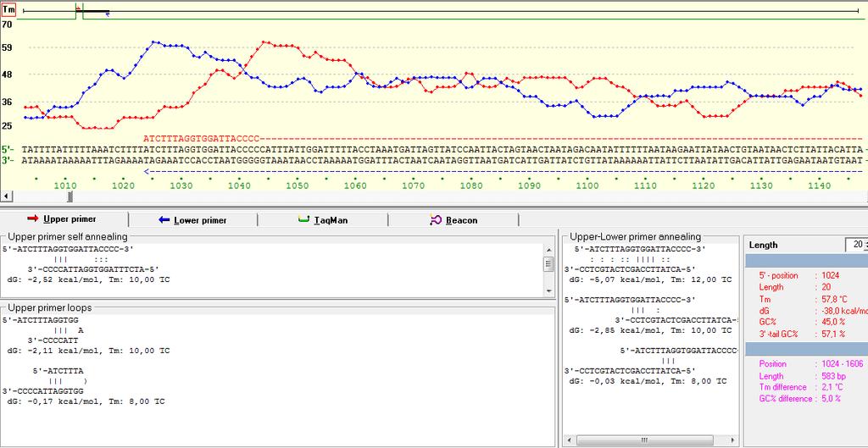Click position label 1100 on the ruler
868x448 pixels.
tap(587, 185)
